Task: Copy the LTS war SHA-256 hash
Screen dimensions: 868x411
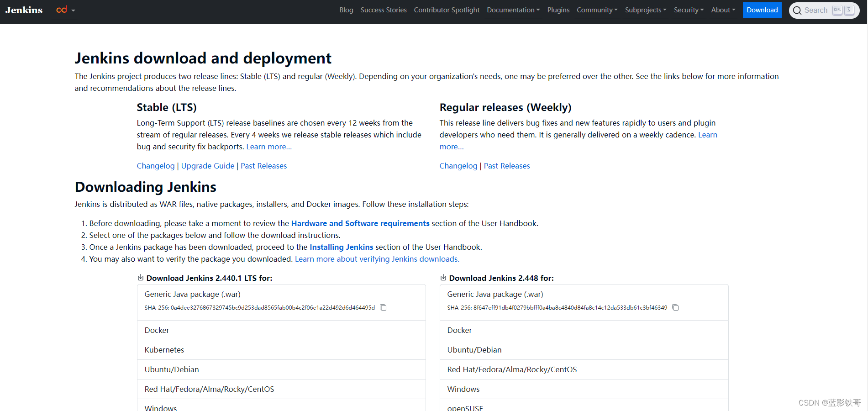Action: [x=384, y=308]
